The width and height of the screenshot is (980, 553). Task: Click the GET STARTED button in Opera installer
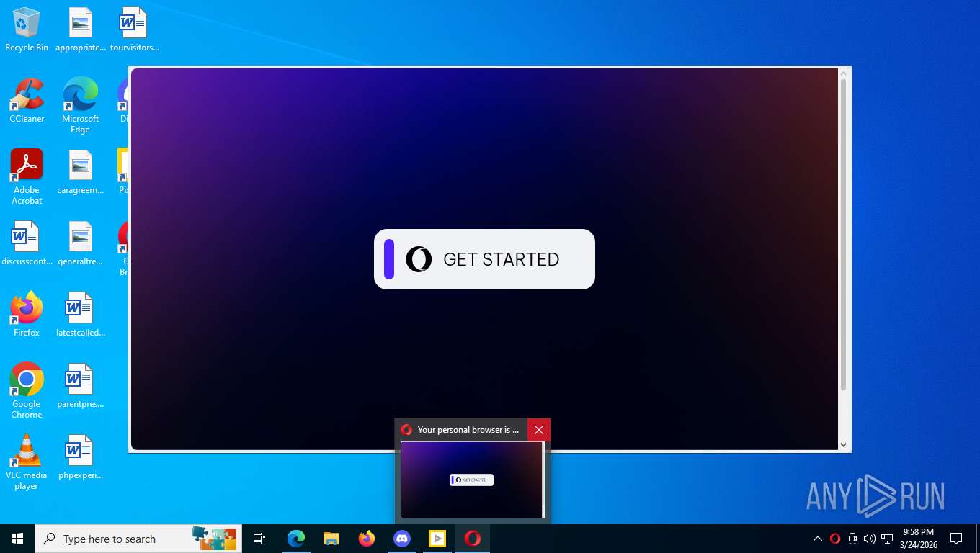[x=484, y=259]
